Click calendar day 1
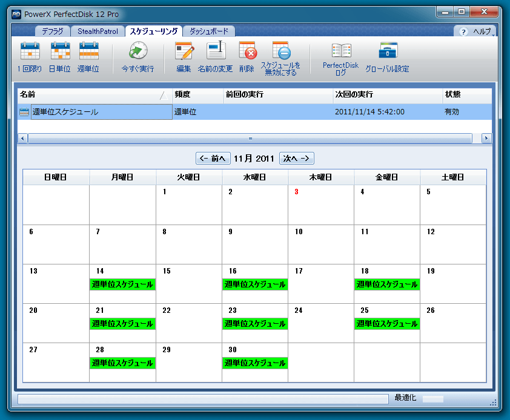Screen dimensions: 510x420 [165, 192]
